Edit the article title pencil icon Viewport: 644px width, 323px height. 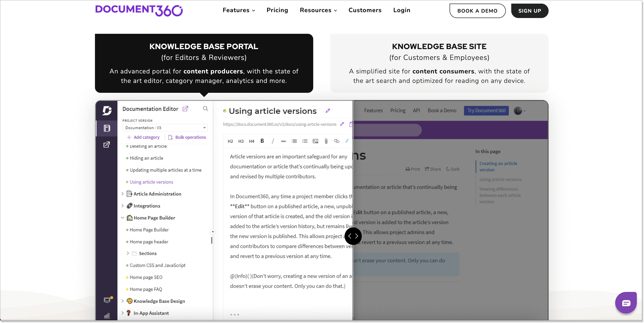point(328,111)
